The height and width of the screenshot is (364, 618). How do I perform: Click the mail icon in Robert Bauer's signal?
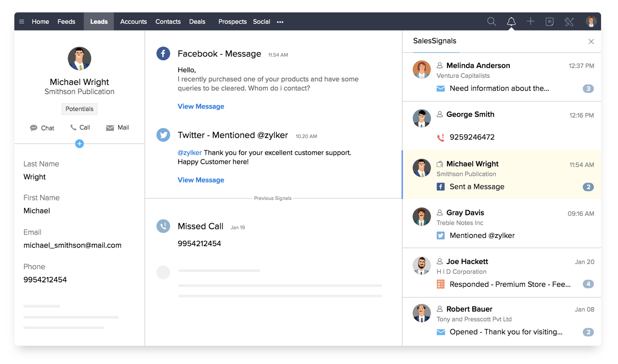coord(441,332)
